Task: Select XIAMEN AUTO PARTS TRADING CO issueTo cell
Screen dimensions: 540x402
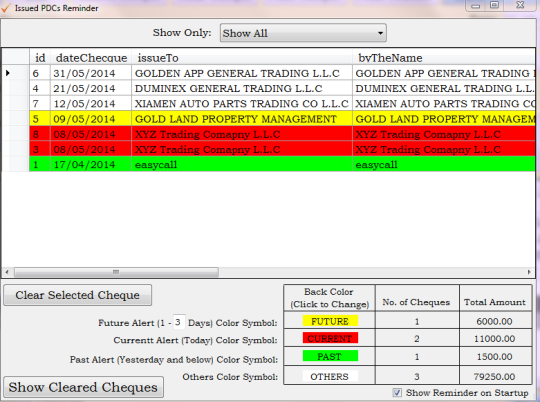Action: pyautogui.click(x=242, y=103)
